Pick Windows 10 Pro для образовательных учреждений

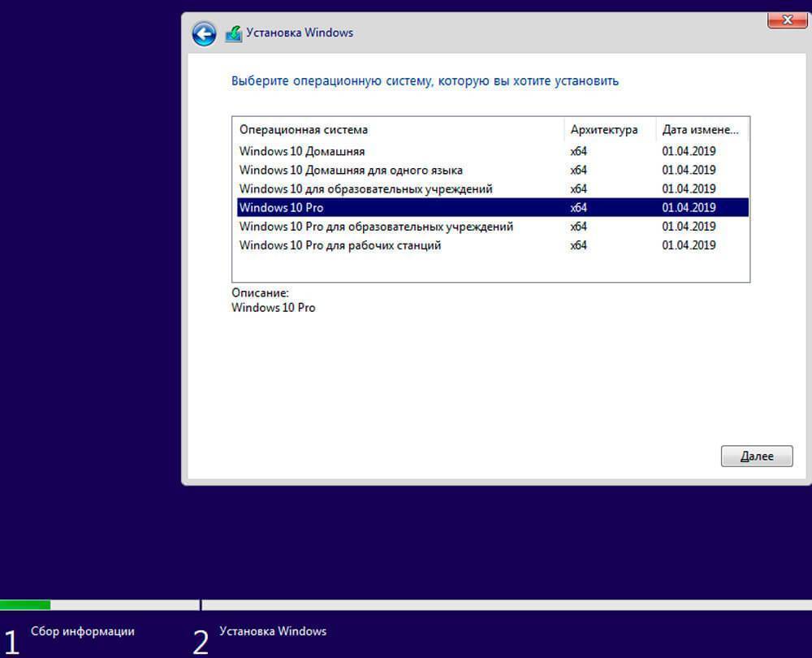[376, 227]
